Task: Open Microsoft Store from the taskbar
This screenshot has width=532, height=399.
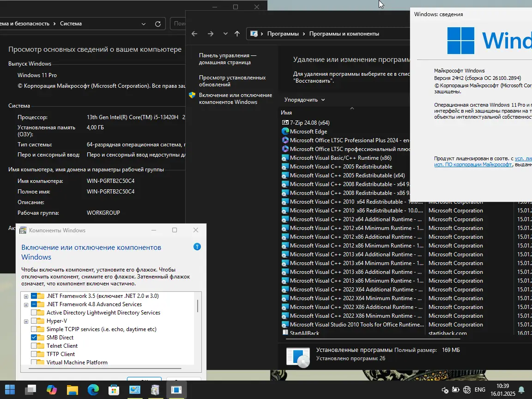Action: [114, 389]
